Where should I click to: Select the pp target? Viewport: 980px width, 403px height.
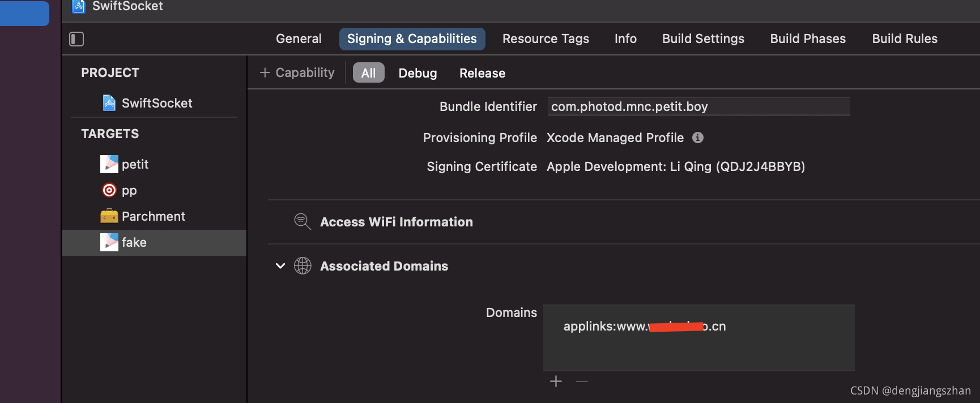pos(154,190)
